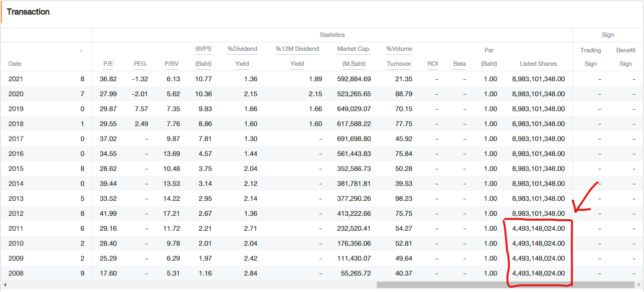644x292 pixels.
Task: Select the Listed Shares column header
Action: (x=538, y=64)
